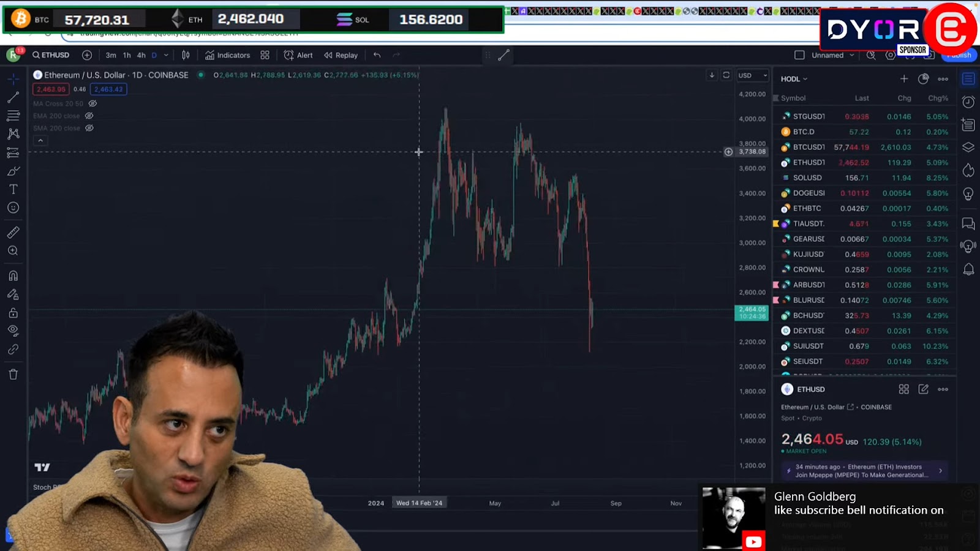The height and width of the screenshot is (551, 980).
Task: Open chart settings gear icon
Action: tap(890, 55)
